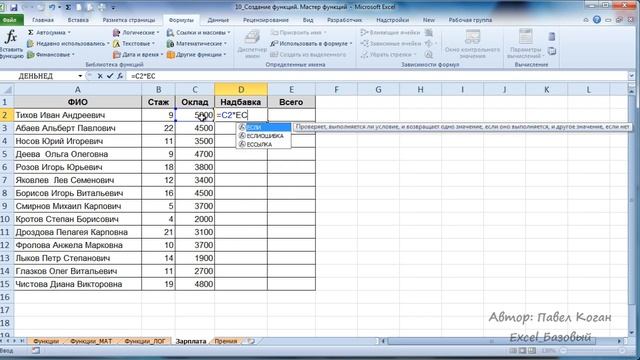The width and height of the screenshot is (640, 360).
Task: Open the Ссылки и массивы dropdown
Action: click(x=229, y=33)
